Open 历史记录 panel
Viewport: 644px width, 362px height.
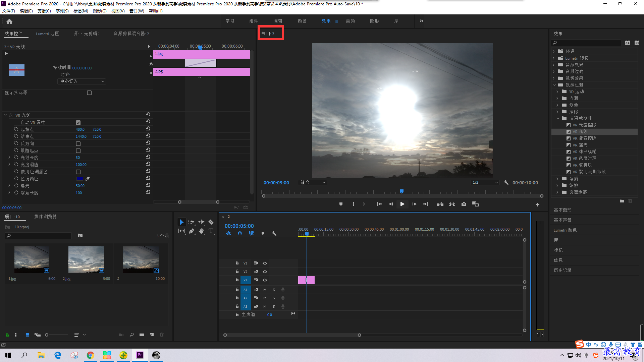coord(562,270)
